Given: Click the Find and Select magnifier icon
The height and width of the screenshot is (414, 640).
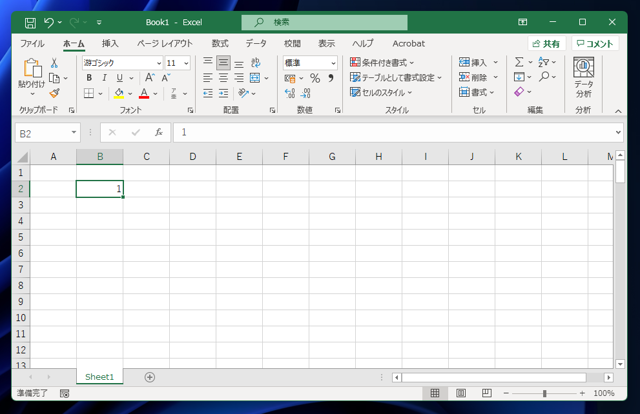Looking at the screenshot, I should pos(544,76).
